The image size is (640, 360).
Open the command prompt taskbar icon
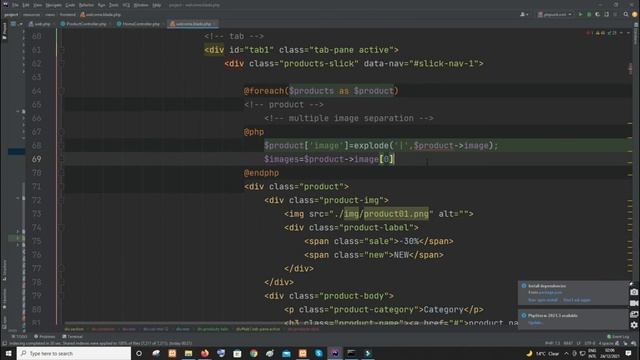pyautogui.click(x=351, y=353)
